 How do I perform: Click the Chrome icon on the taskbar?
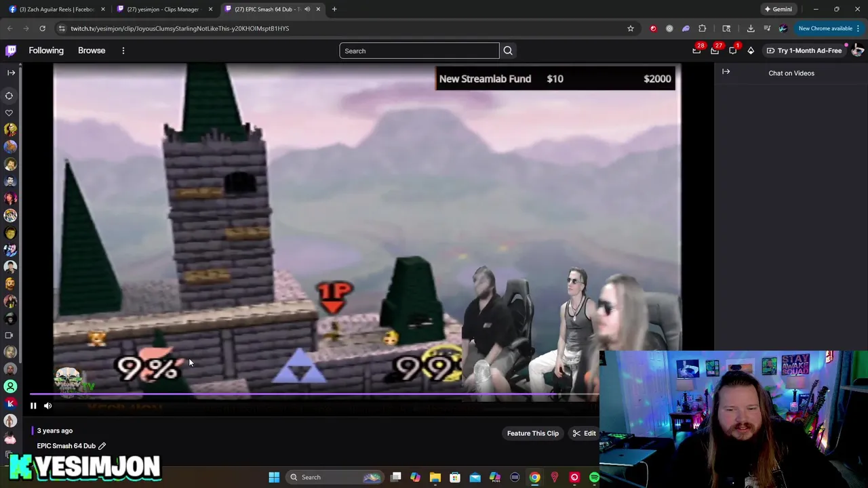pos(534,477)
